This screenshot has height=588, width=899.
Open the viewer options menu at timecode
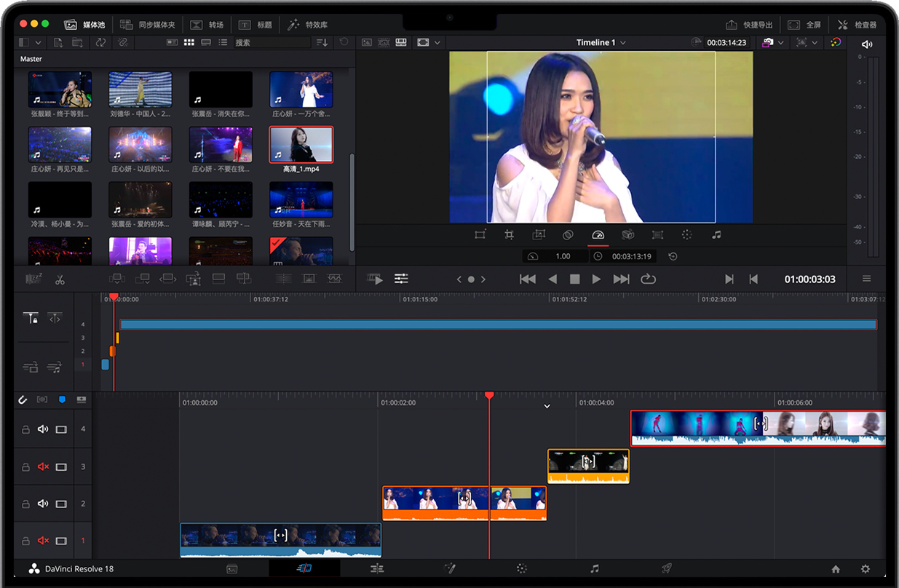tap(866, 279)
